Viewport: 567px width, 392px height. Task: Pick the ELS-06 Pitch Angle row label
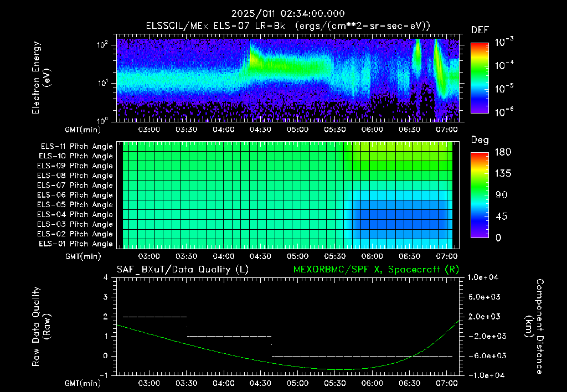pos(75,195)
